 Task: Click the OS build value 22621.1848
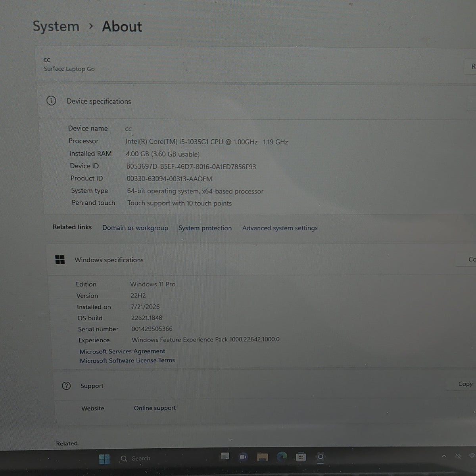point(147,318)
